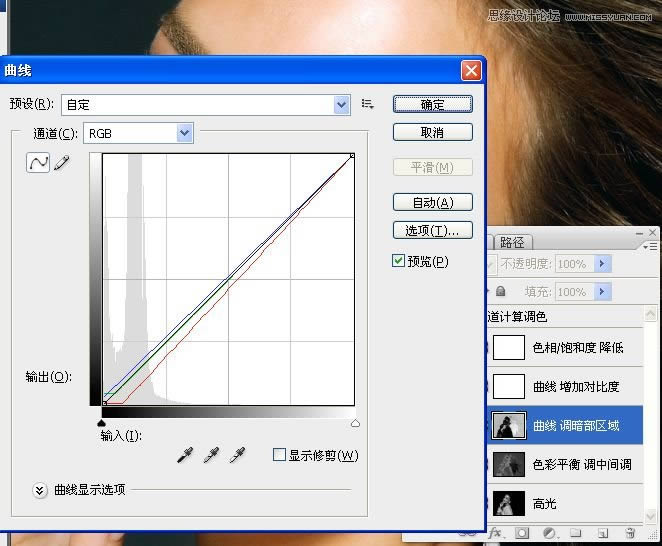
Task: Click the layer styles fx icon
Action: coord(495,534)
